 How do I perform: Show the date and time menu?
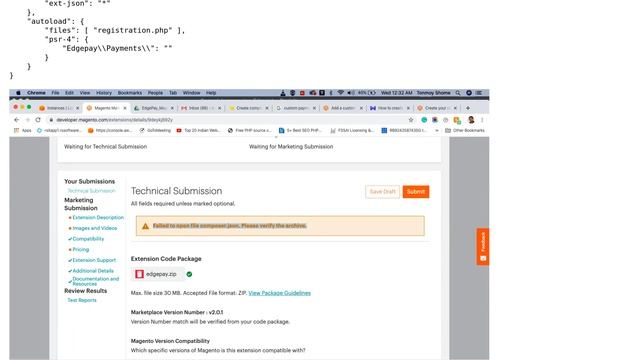coord(397,93)
